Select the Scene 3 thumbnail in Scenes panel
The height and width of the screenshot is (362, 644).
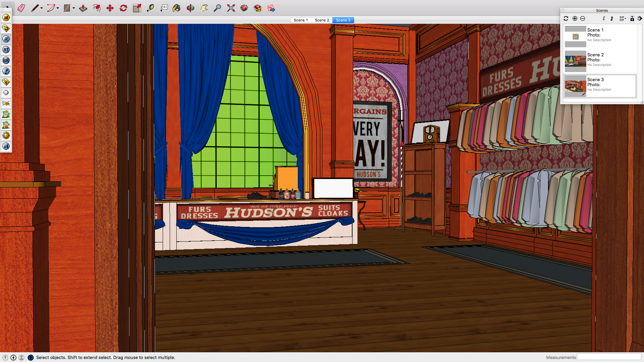(576, 86)
